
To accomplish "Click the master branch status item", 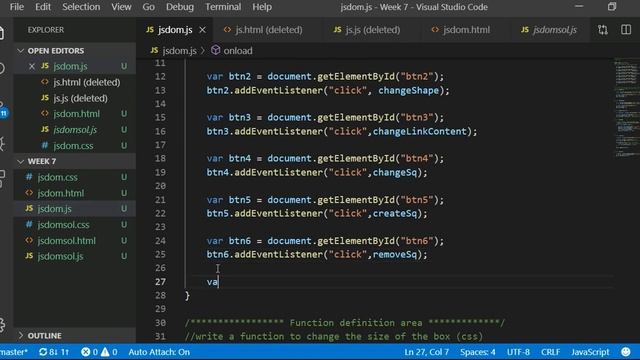I will point(14,352).
